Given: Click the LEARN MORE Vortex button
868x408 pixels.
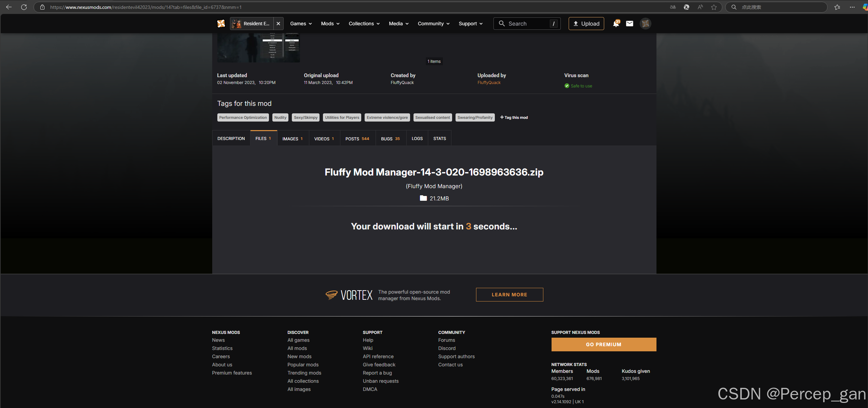Looking at the screenshot, I should click(x=509, y=295).
